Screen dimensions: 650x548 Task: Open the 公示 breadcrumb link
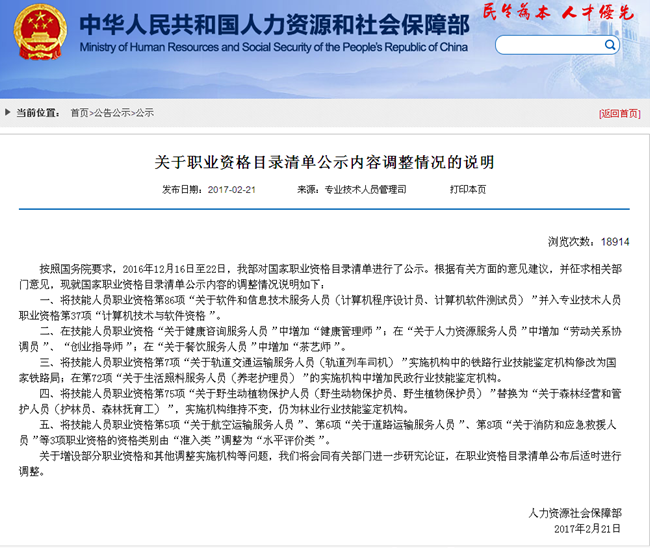[145, 113]
